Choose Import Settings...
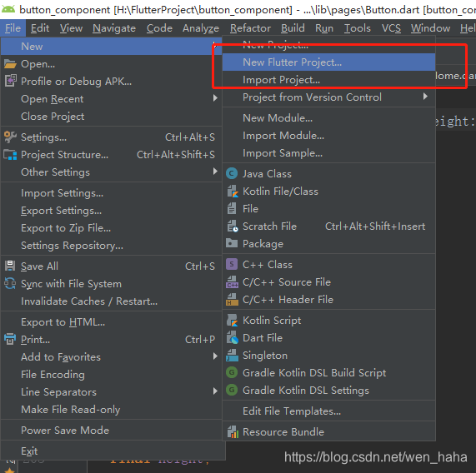This screenshot has width=476, height=473. pos(112,193)
